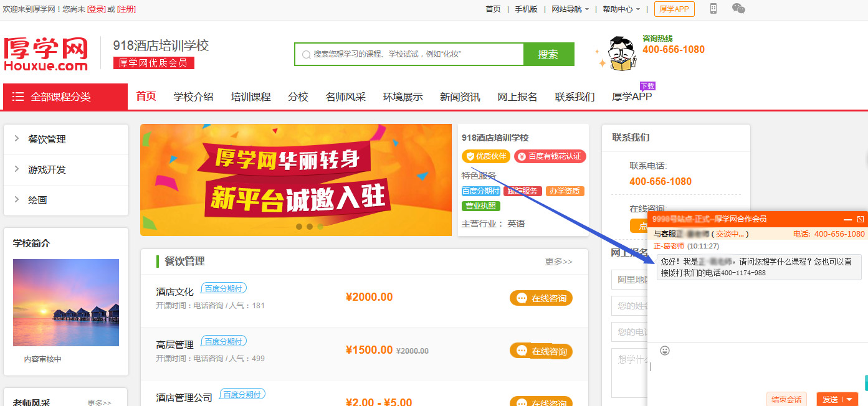Viewport: 868px width, 406px height.
Task: Expand the 帮助中心 dropdown
Action: pyautogui.click(x=621, y=9)
